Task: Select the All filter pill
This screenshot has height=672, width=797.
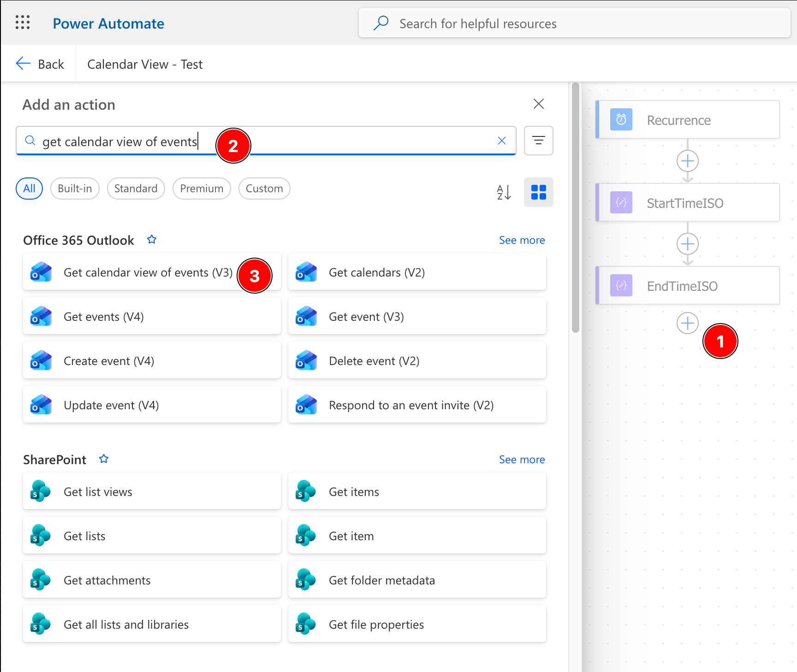Action: point(30,189)
